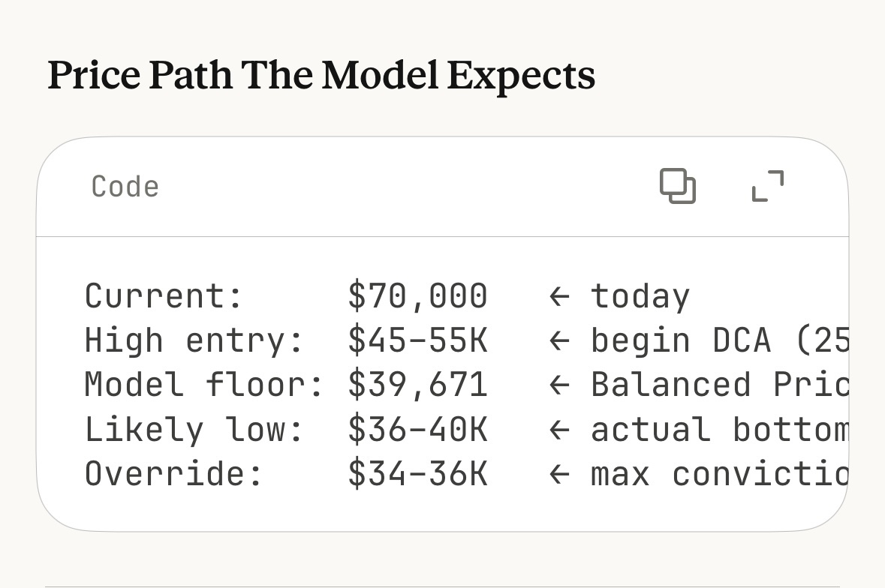Click the "Current:" label in code
This screenshot has height=588, width=885.
pos(164,295)
